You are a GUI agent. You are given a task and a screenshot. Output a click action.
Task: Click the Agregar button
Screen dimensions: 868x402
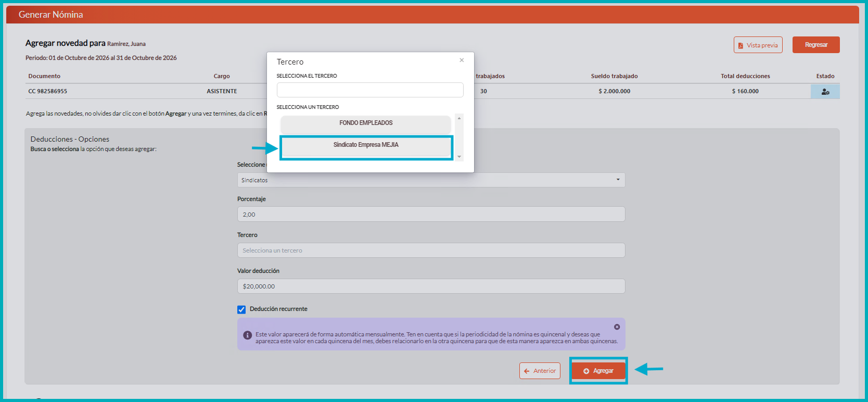(x=598, y=371)
